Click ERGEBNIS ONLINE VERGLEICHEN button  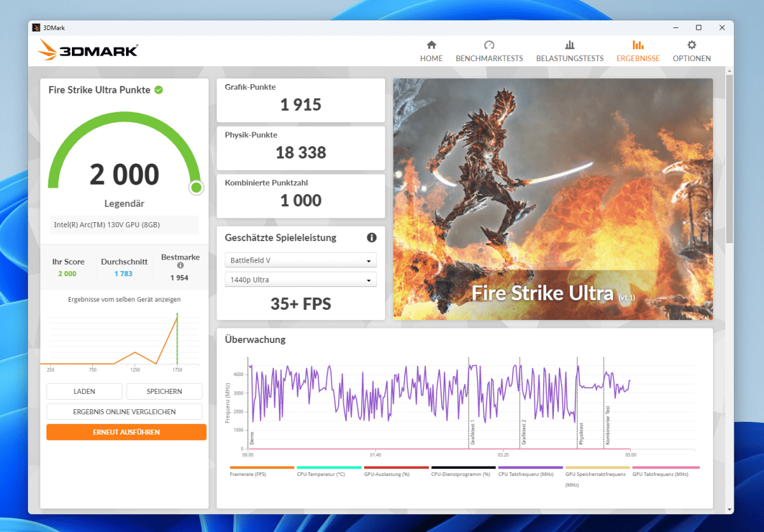[x=124, y=412]
